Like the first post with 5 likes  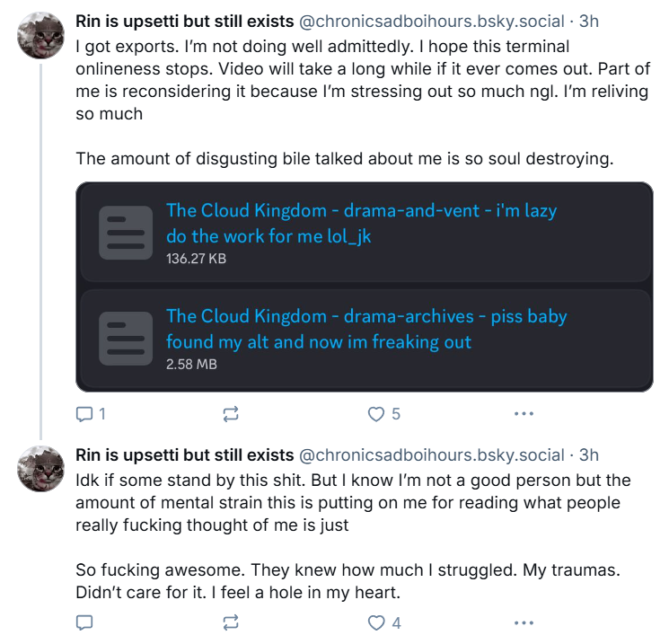(383, 414)
